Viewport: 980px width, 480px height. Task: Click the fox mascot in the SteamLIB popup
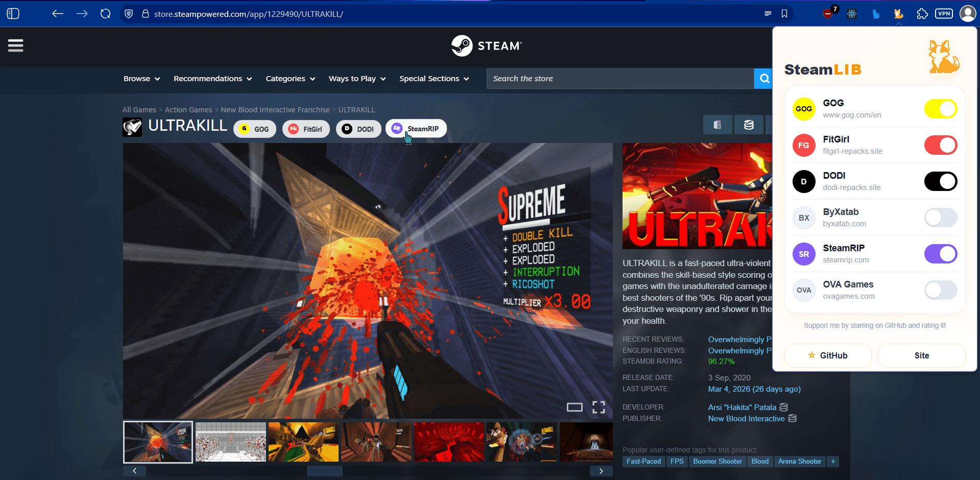point(943,56)
